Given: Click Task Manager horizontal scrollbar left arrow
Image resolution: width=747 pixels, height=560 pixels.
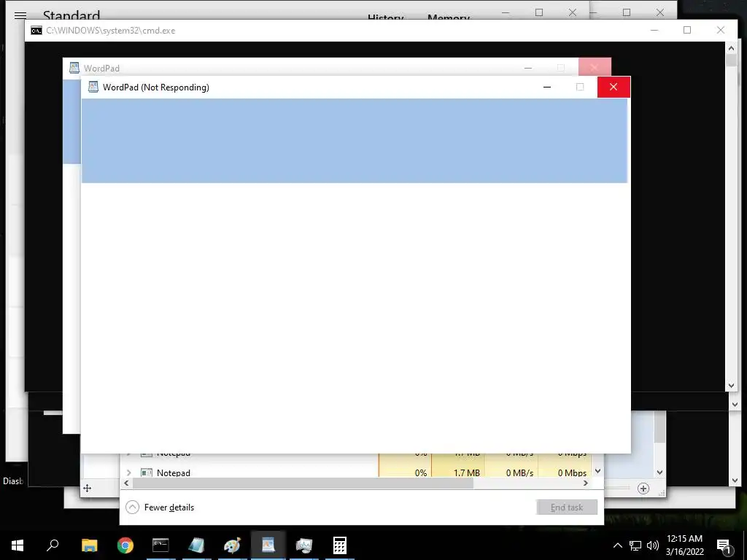Looking at the screenshot, I should pyautogui.click(x=126, y=483).
